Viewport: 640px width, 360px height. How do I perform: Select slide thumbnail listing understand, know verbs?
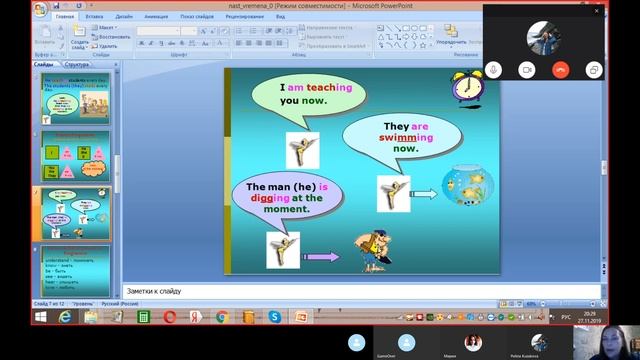pos(76,271)
